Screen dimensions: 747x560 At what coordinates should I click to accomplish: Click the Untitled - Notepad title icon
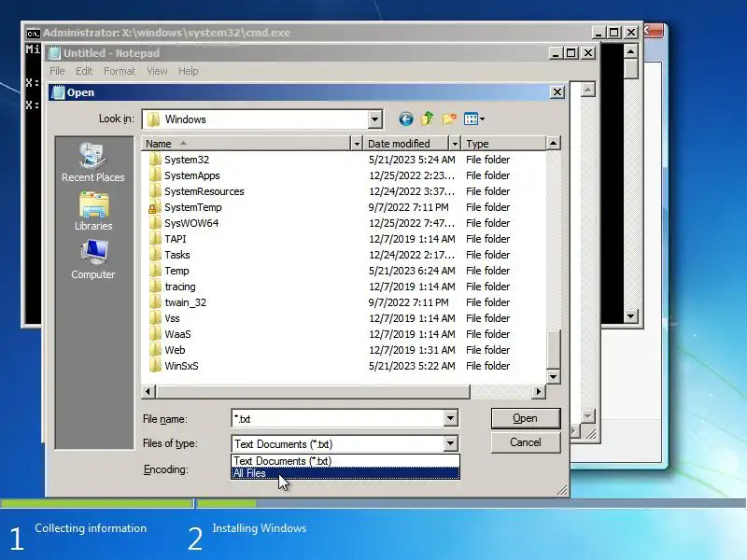pyautogui.click(x=55, y=53)
